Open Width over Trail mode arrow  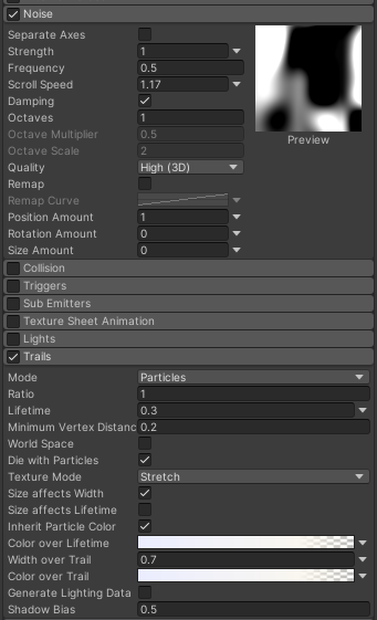[x=363, y=560]
